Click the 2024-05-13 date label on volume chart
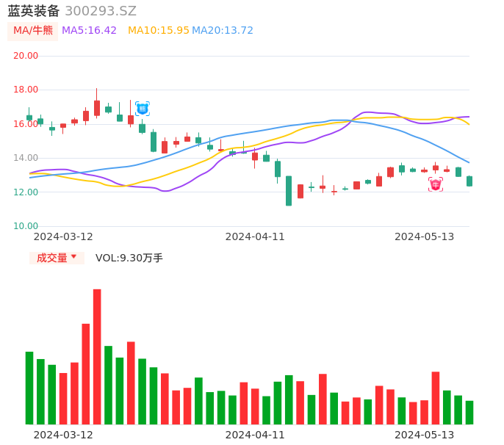The width and height of the screenshot is (504, 445). click(424, 435)
